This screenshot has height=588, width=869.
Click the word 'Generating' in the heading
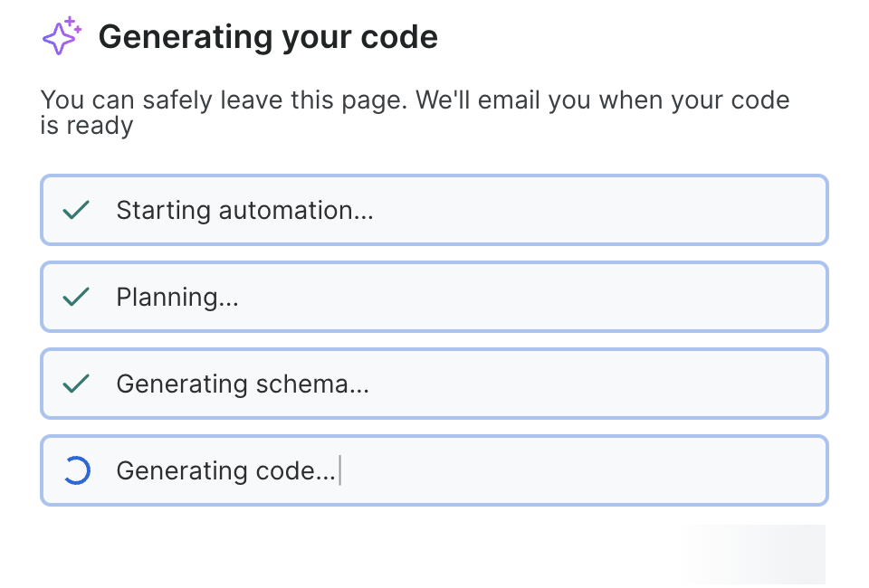(x=172, y=37)
